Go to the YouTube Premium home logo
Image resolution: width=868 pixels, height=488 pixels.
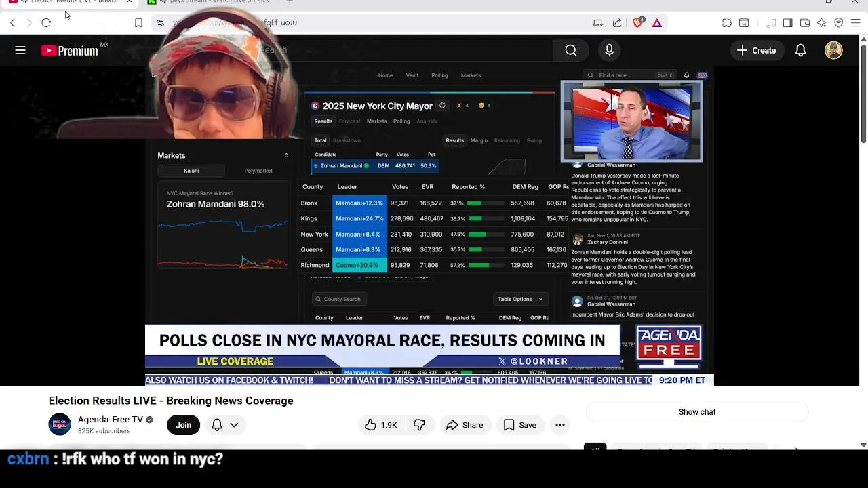click(x=69, y=51)
